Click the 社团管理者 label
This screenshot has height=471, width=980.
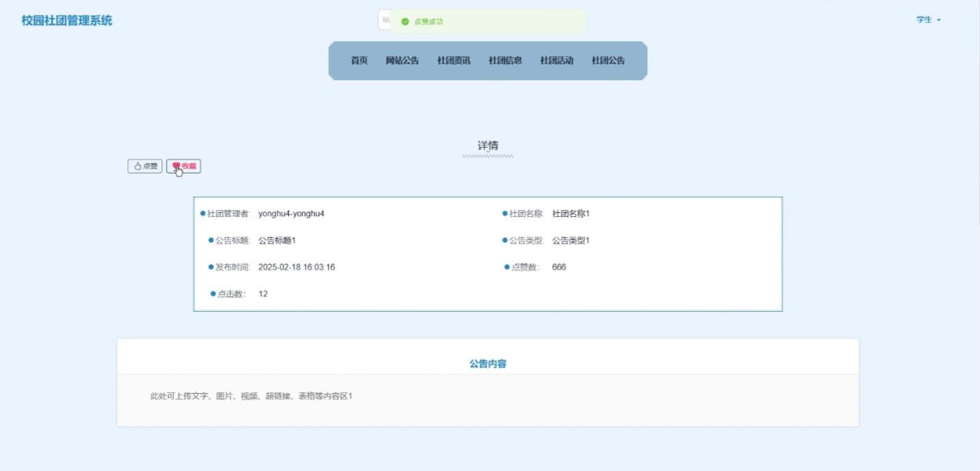coord(228,214)
